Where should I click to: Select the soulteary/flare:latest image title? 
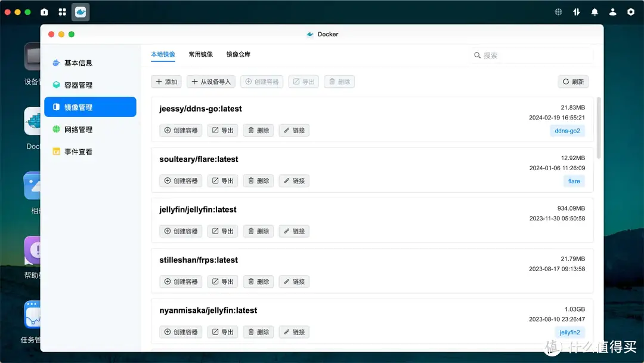(x=199, y=159)
